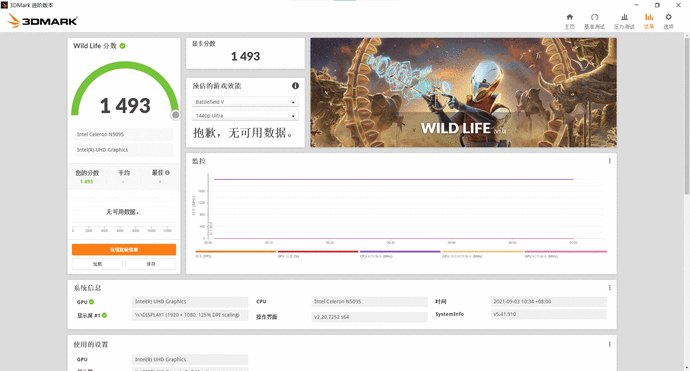Click the green 1 493 value under your score
This screenshot has width=690, height=371.
point(87,181)
